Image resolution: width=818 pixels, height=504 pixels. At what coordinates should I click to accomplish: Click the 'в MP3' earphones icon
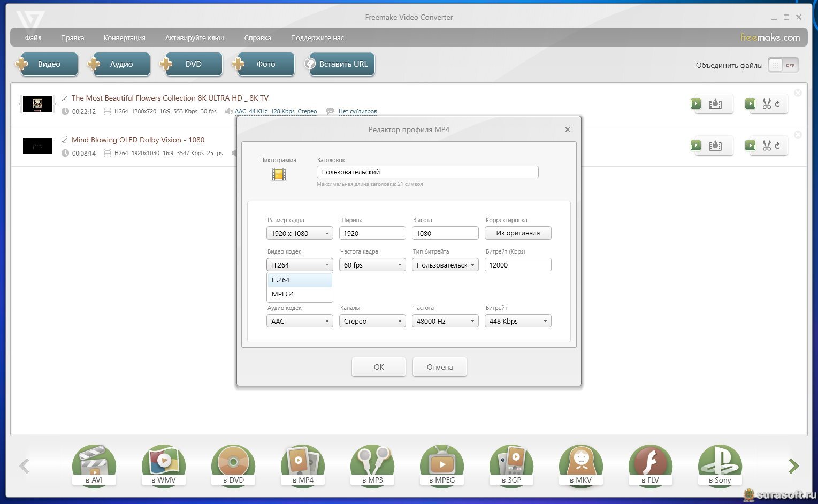[372, 464]
